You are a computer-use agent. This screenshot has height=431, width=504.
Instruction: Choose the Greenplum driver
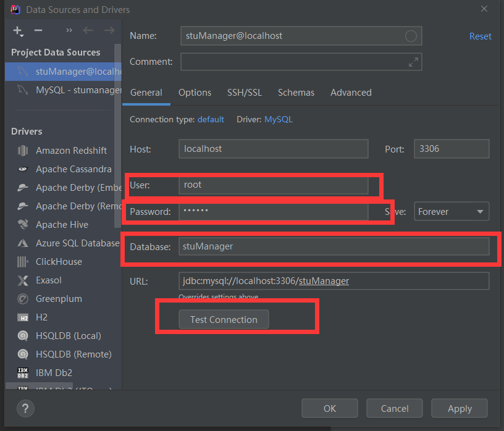pyautogui.click(x=64, y=299)
